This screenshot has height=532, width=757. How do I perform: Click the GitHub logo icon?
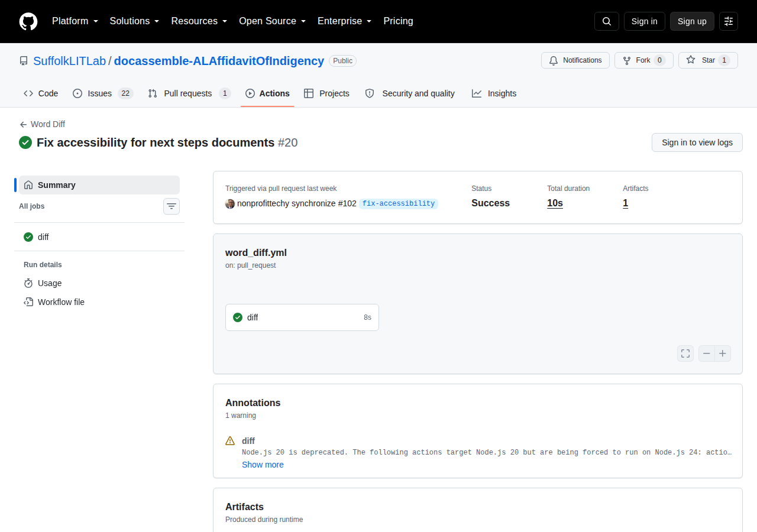[28, 21]
